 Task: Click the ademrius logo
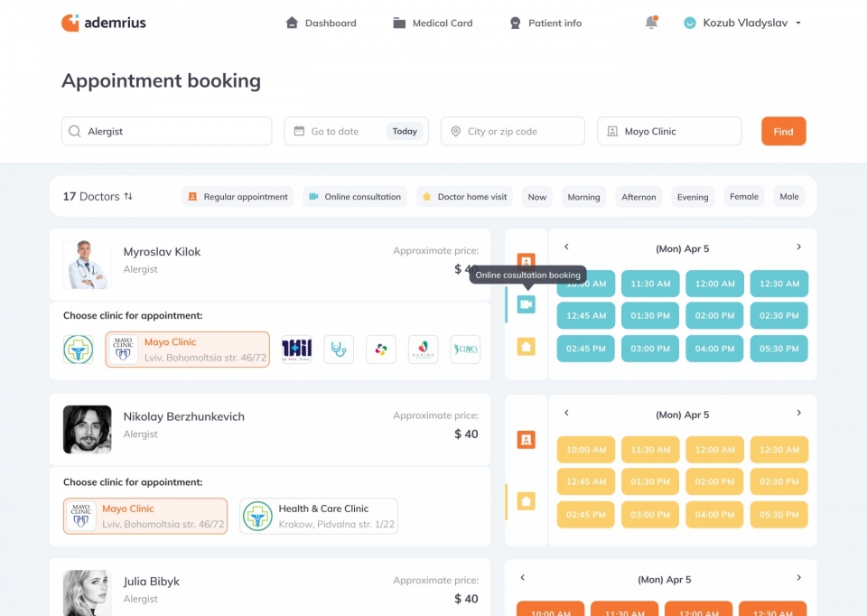104,23
